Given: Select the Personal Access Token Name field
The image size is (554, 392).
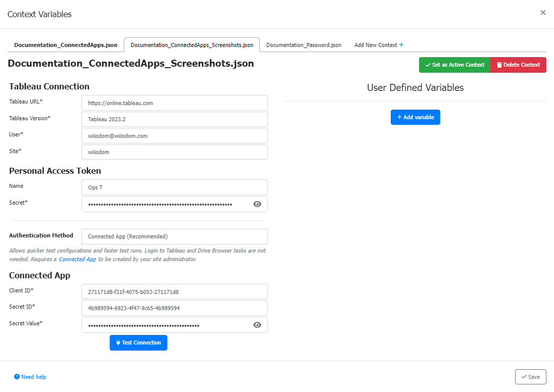Looking at the screenshot, I should point(174,187).
